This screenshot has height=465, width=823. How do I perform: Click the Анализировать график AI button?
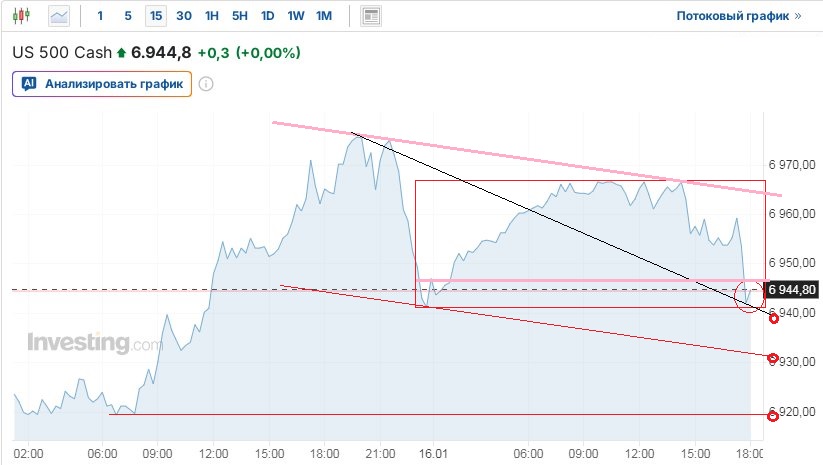point(102,84)
